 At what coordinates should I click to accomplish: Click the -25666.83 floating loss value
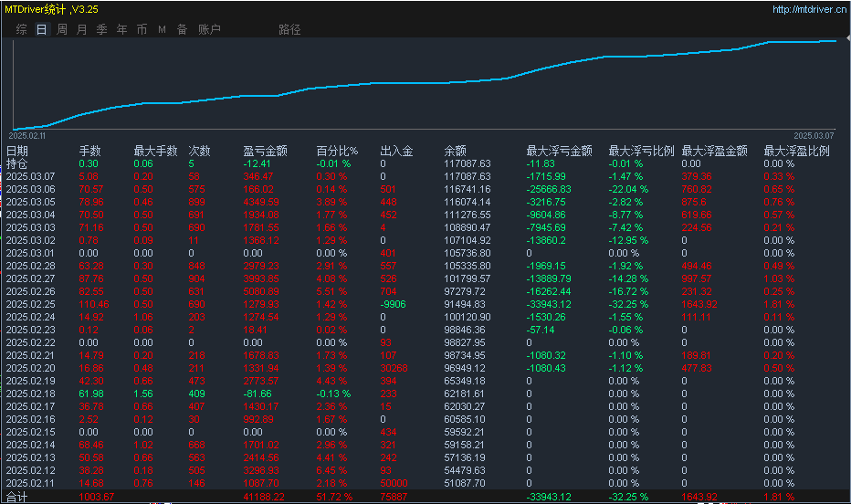point(549,189)
